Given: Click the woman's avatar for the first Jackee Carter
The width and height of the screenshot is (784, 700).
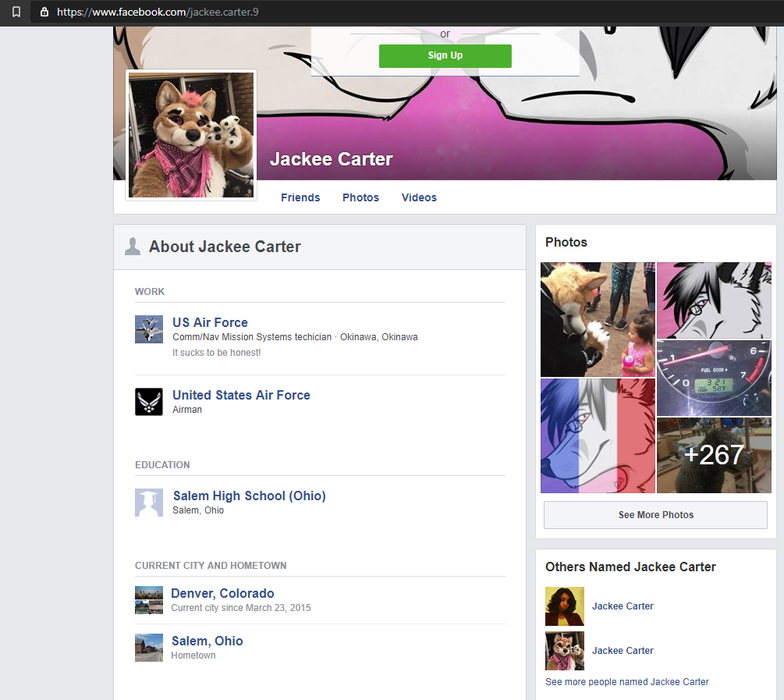Looking at the screenshot, I should pos(565,606).
